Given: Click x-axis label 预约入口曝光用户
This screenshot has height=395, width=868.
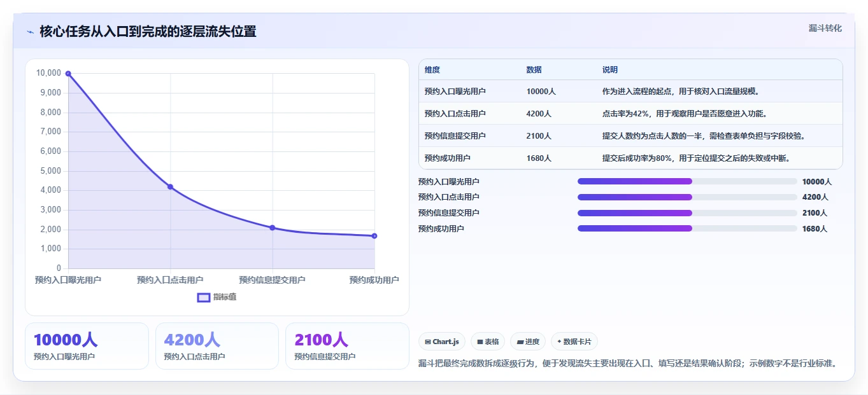Looking at the screenshot, I should click(x=68, y=280).
